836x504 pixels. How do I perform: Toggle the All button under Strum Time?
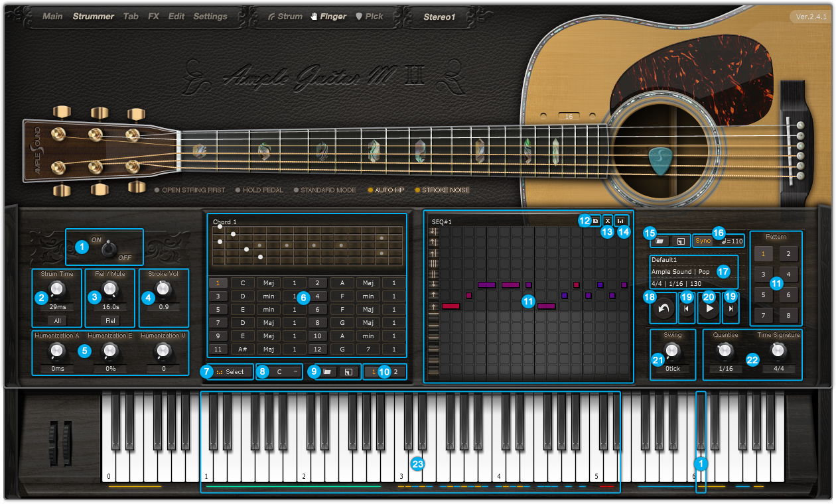57,320
